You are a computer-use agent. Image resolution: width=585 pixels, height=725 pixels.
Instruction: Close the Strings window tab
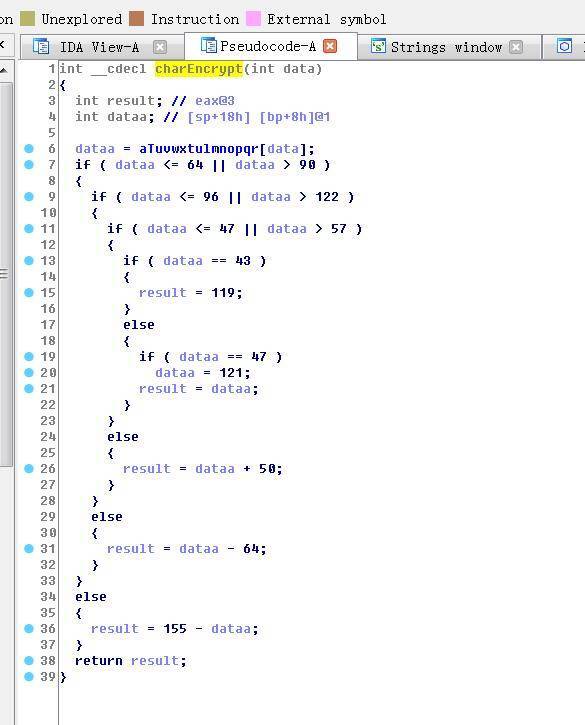(516, 47)
